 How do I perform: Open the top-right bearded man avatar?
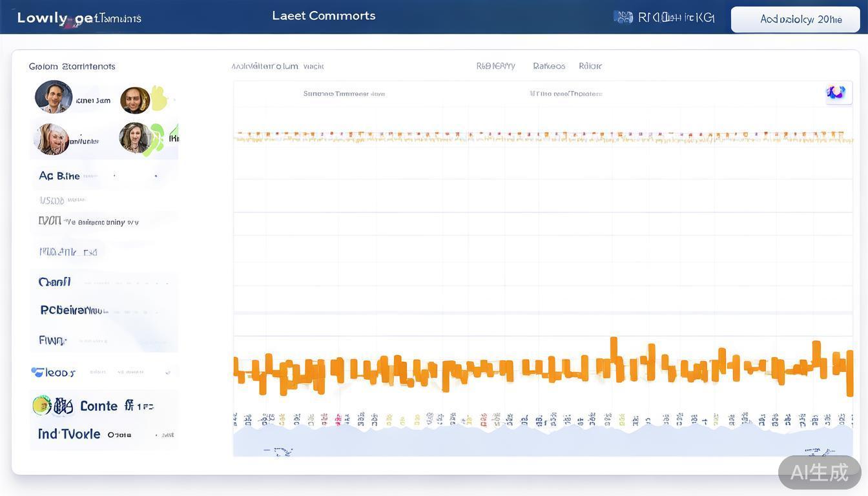click(135, 100)
